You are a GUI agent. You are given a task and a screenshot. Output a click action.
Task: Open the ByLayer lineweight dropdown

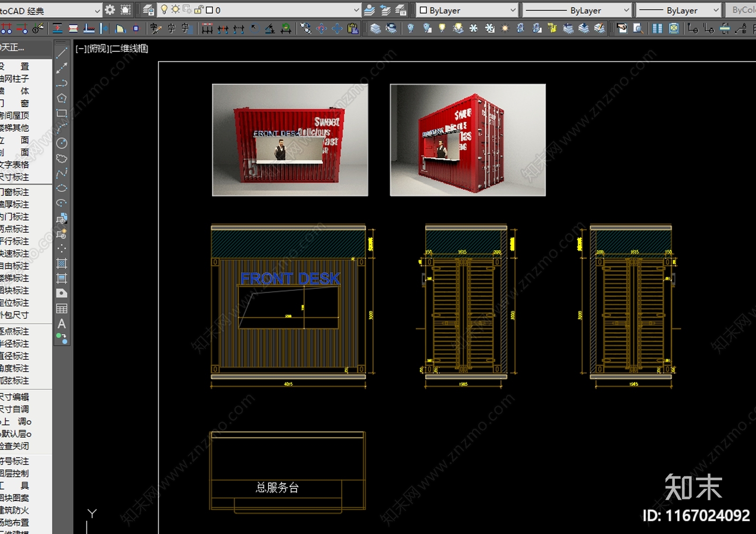716,10
